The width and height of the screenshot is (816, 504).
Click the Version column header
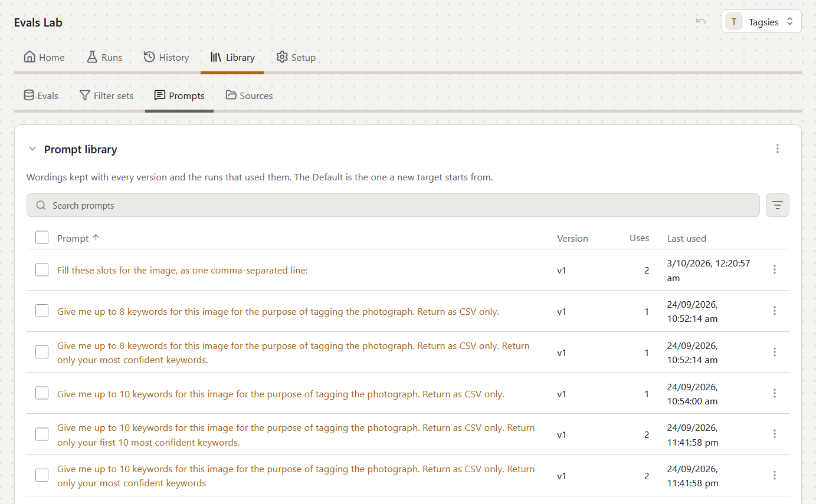pos(572,238)
